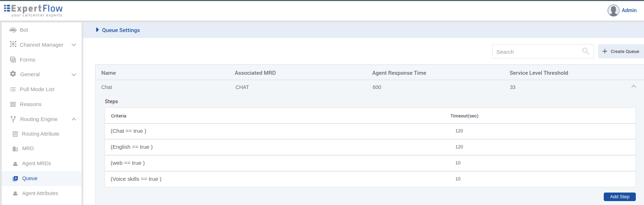Click the General gear icon
This screenshot has height=205, width=644.
(13, 74)
